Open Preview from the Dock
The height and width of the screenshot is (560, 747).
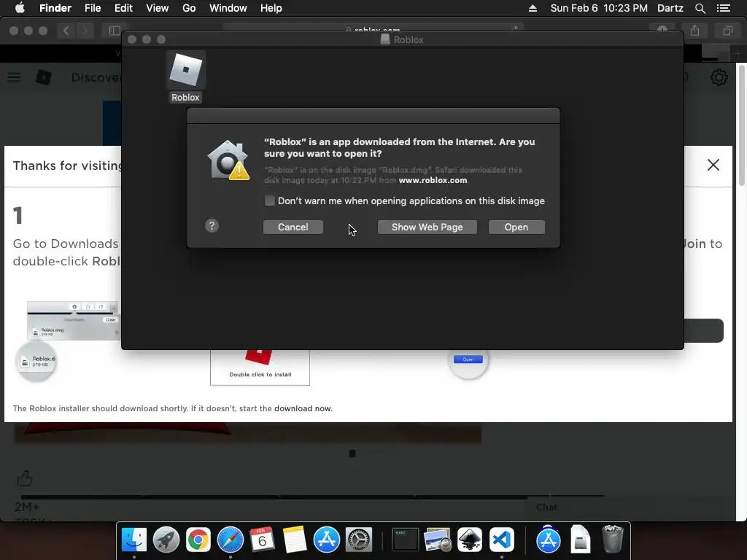pos(438,540)
